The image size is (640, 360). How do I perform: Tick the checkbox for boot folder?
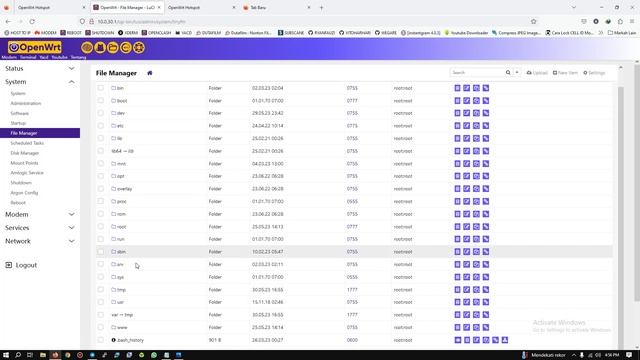click(x=100, y=100)
